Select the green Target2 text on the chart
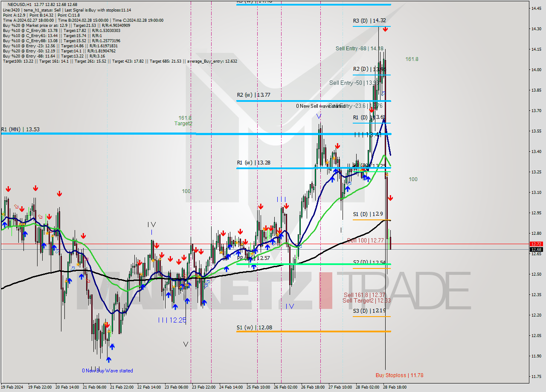Screen dimensions: 546x392 pos(183,124)
